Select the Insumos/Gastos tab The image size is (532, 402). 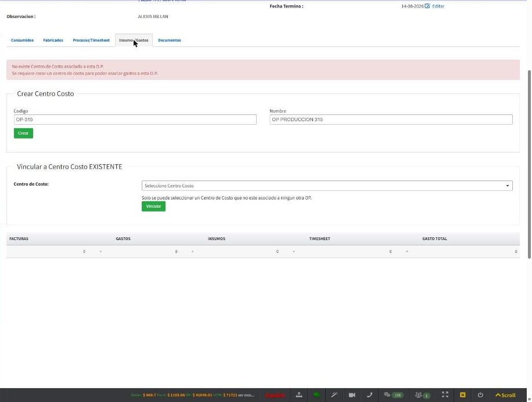[x=134, y=41]
